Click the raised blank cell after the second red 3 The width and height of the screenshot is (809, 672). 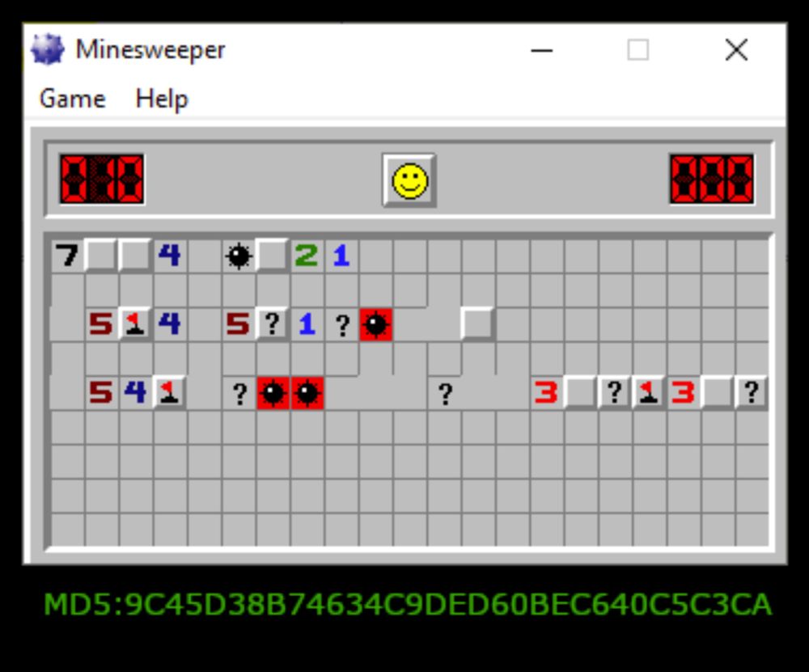pyautogui.click(x=717, y=393)
